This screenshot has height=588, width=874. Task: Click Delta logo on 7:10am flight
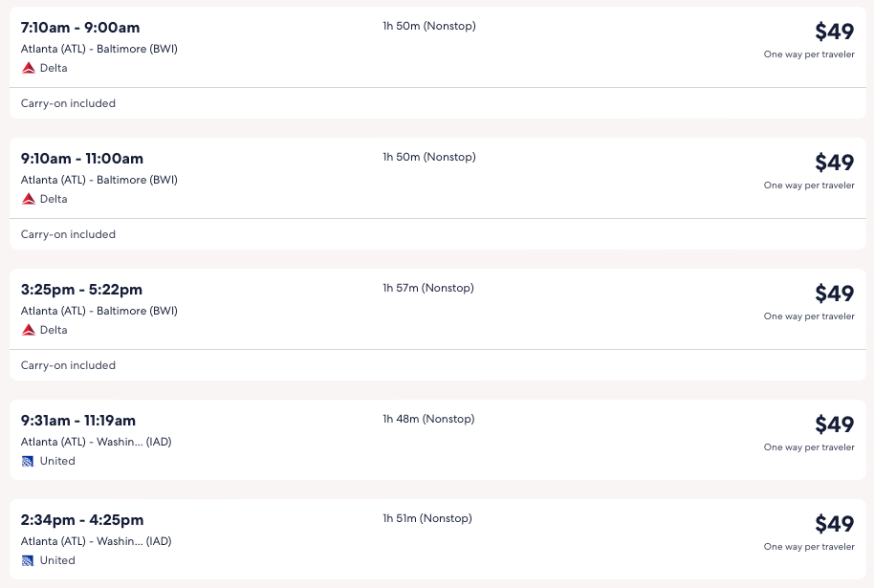pos(29,68)
